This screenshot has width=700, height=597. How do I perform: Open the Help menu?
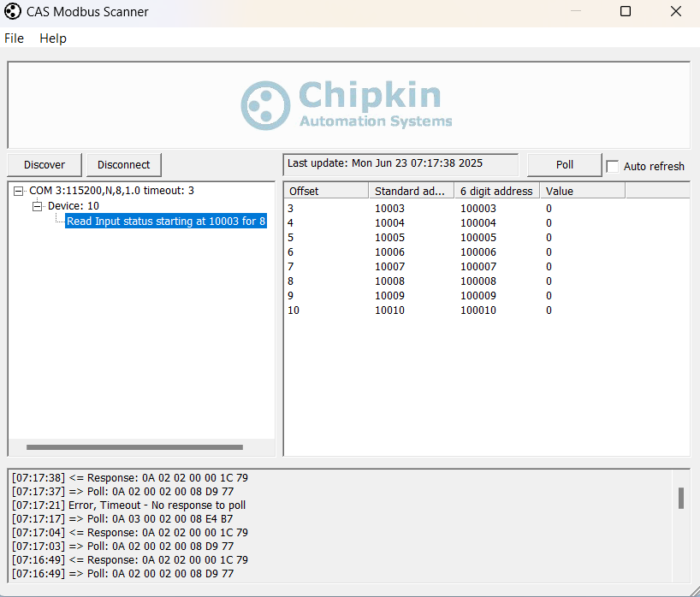[53, 38]
